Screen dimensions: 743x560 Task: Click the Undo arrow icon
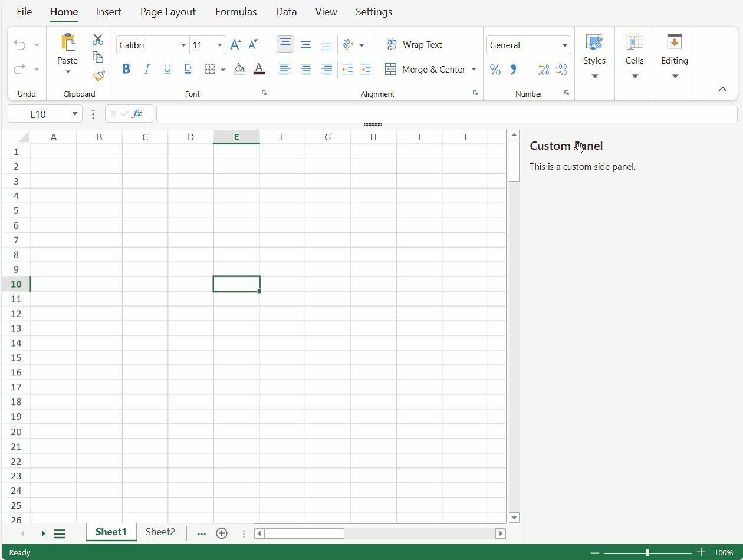pos(19,45)
